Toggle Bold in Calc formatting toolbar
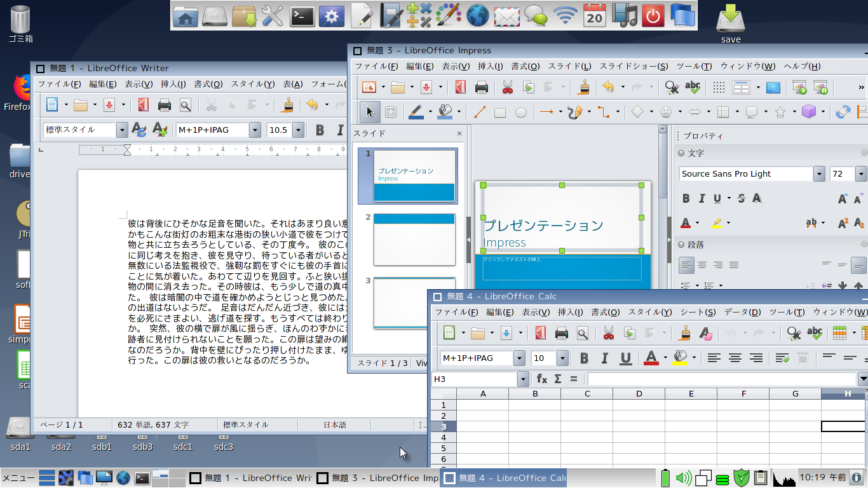Screen dimensions: 868x488 click(x=584, y=358)
